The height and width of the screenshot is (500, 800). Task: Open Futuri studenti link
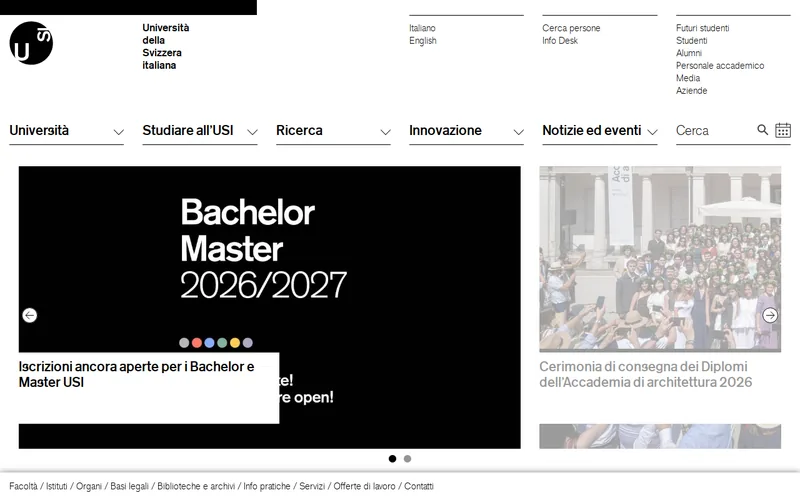coord(702,28)
